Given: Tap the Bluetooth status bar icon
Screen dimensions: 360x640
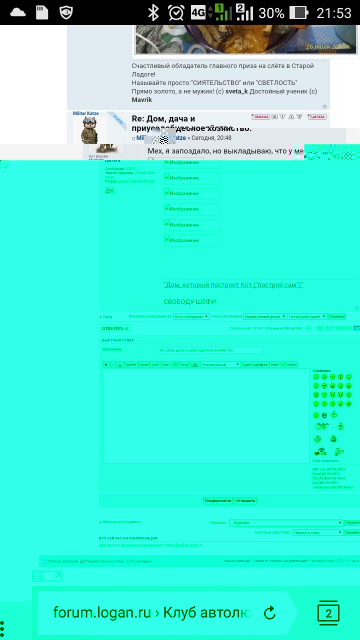Looking at the screenshot, I should [153, 13].
